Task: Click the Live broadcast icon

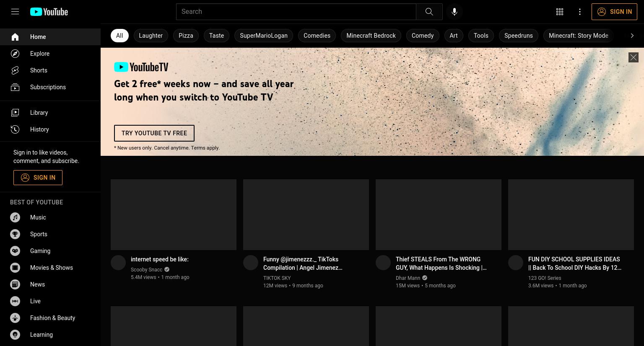Action: pyautogui.click(x=15, y=301)
